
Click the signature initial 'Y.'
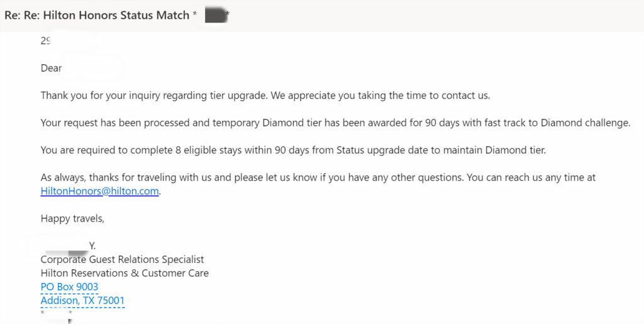tap(92, 246)
